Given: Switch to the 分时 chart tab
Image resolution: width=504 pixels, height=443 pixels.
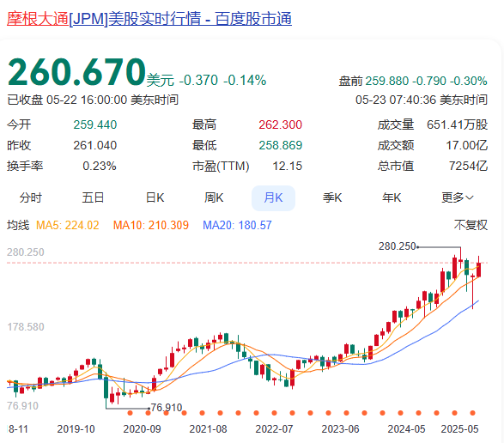Looking at the screenshot, I should (31, 197).
